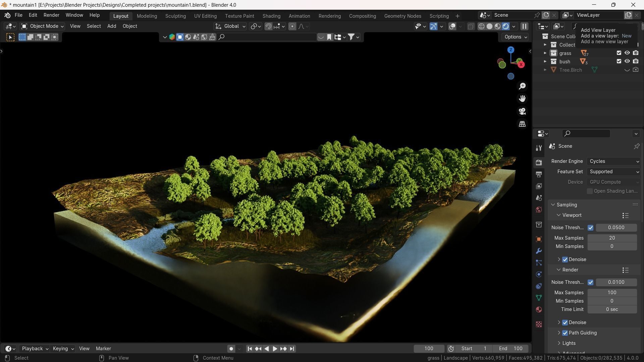Open the Particles properties tab
This screenshot has width=644, height=362.
539,263
